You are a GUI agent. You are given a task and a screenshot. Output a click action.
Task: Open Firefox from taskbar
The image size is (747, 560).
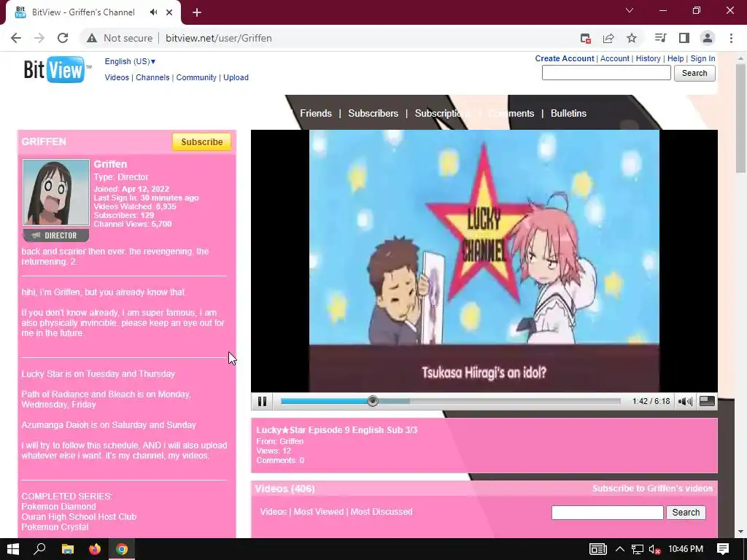coord(95,549)
